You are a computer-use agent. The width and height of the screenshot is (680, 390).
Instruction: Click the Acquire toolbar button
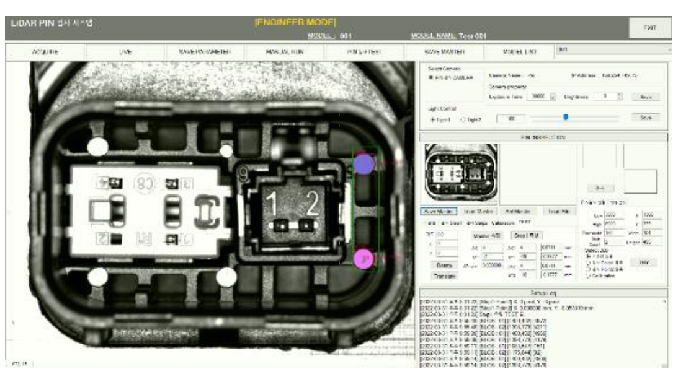click(45, 52)
